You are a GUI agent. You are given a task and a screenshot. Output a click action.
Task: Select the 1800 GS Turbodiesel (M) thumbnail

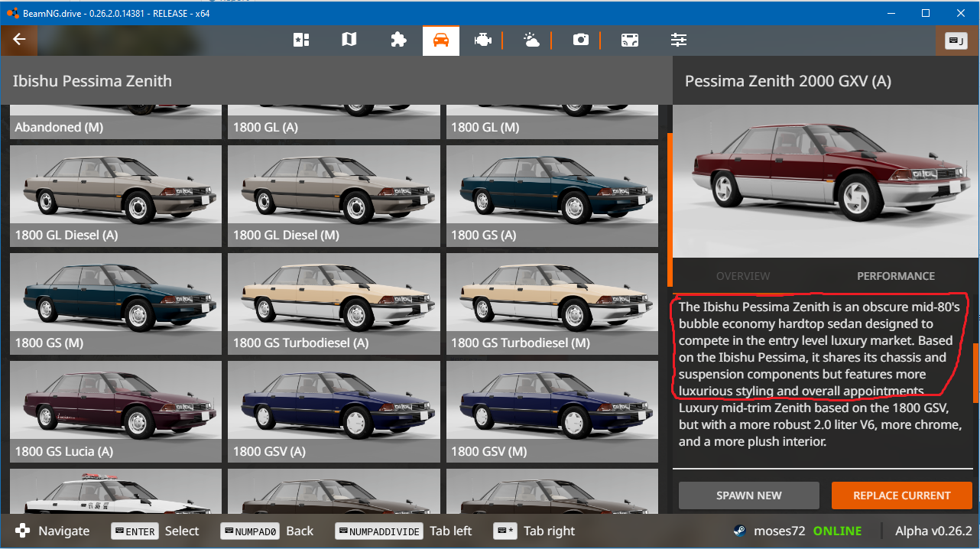click(x=552, y=304)
